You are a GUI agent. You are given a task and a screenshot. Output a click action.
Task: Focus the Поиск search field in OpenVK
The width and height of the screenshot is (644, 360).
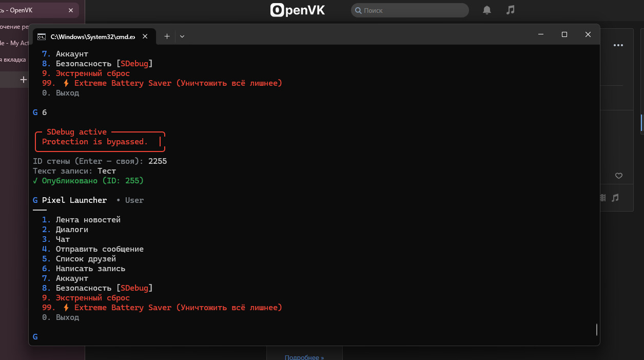(409, 10)
